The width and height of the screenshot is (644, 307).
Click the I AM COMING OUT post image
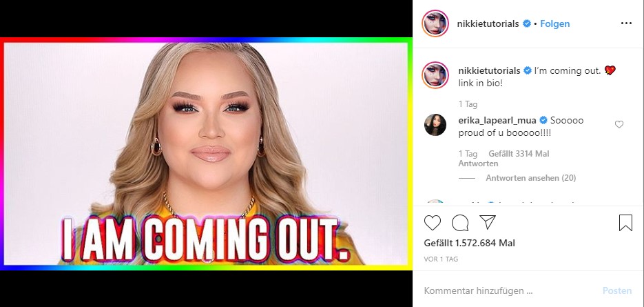coord(206,154)
